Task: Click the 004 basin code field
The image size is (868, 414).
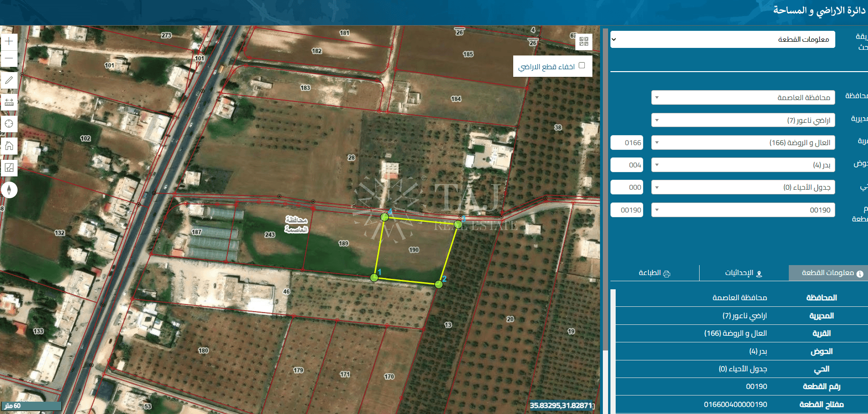Action: tap(627, 165)
